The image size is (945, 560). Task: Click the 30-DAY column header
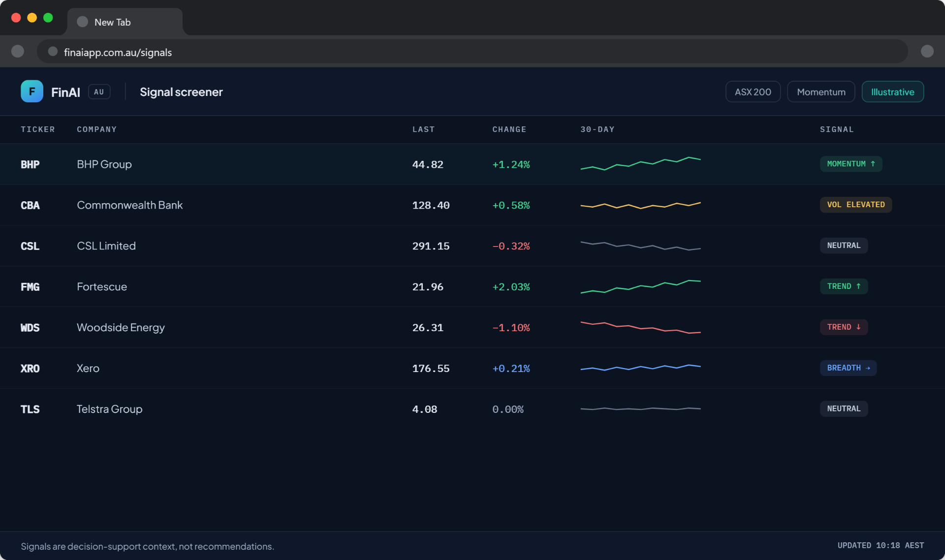(x=598, y=129)
